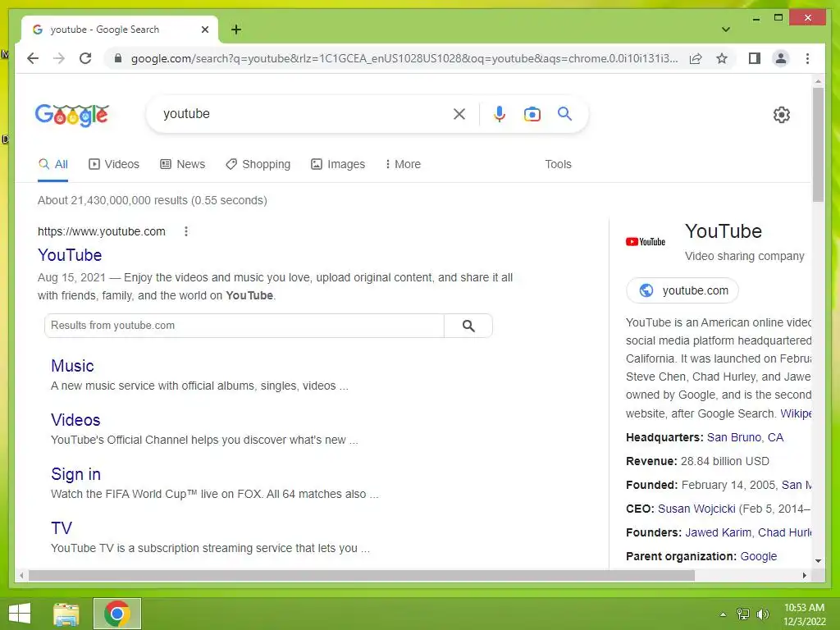Expand the tab search chevron
840x630 pixels.
tap(726, 30)
